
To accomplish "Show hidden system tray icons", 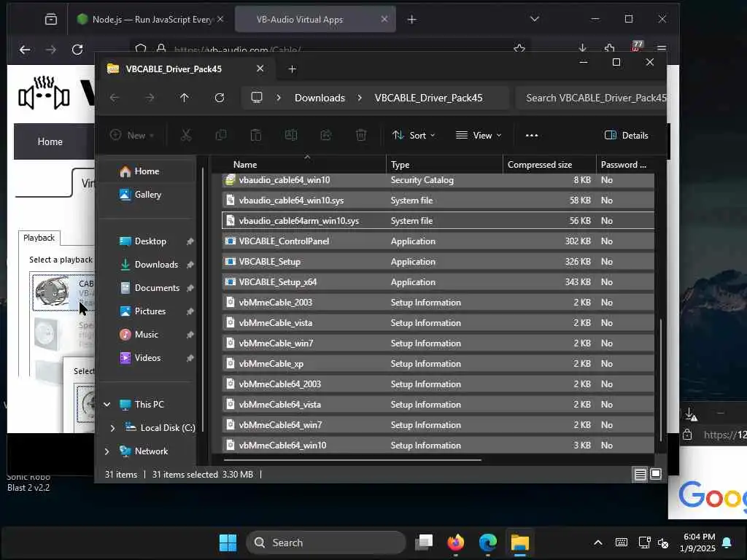I will [x=598, y=542].
